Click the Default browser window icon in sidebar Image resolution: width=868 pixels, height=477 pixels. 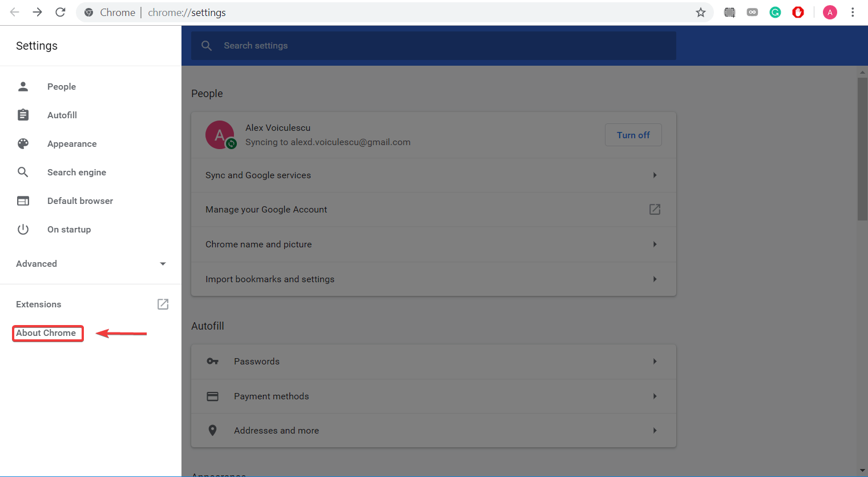point(23,201)
